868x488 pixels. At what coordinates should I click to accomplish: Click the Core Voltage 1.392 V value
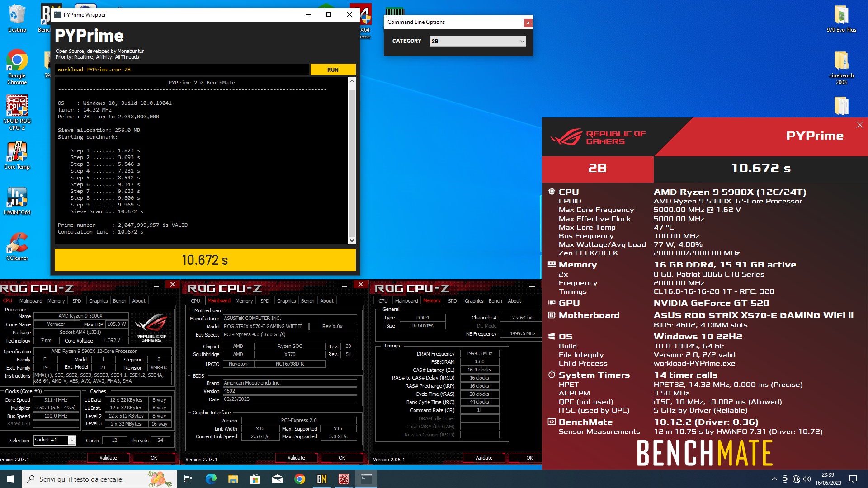click(112, 341)
